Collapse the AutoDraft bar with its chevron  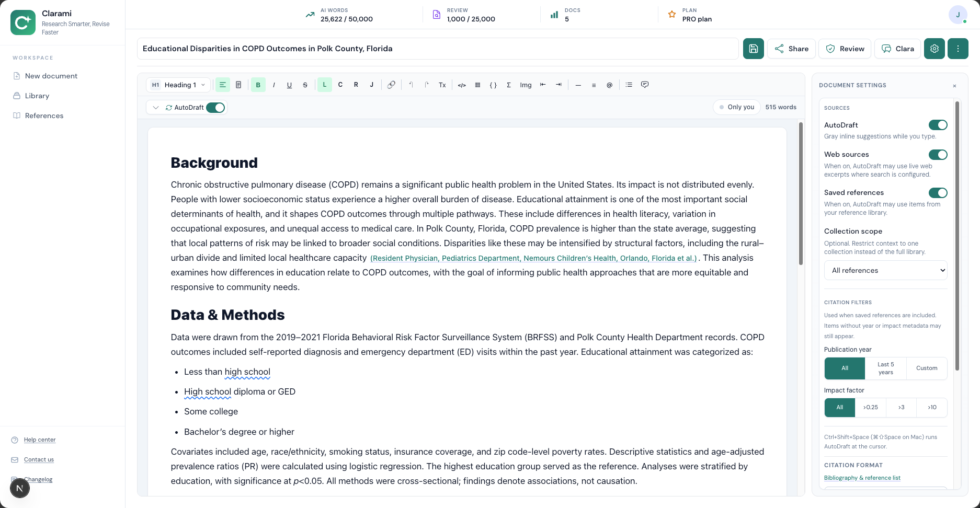coord(155,107)
